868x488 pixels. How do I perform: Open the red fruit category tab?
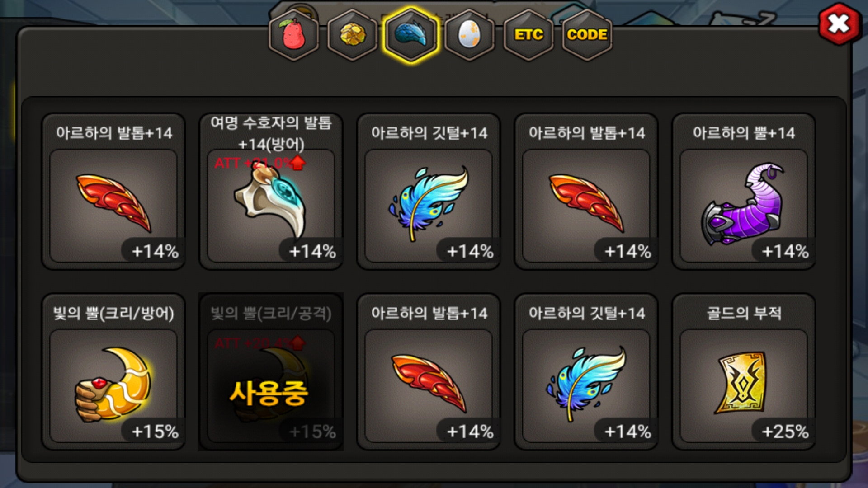click(294, 35)
